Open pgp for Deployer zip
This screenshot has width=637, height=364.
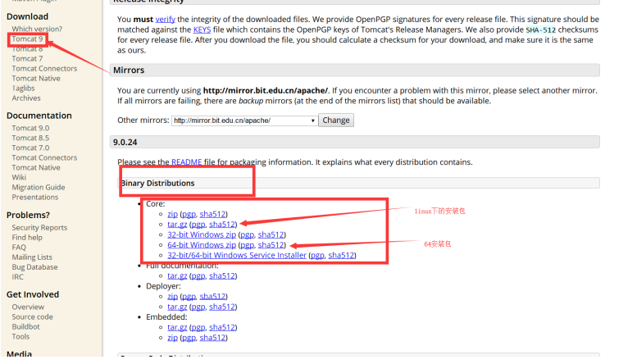pyautogui.click(x=189, y=296)
